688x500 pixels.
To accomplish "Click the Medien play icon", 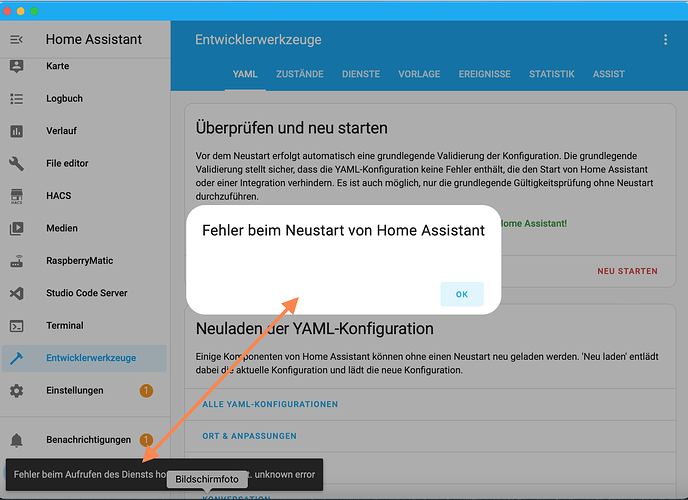I will click(16, 228).
